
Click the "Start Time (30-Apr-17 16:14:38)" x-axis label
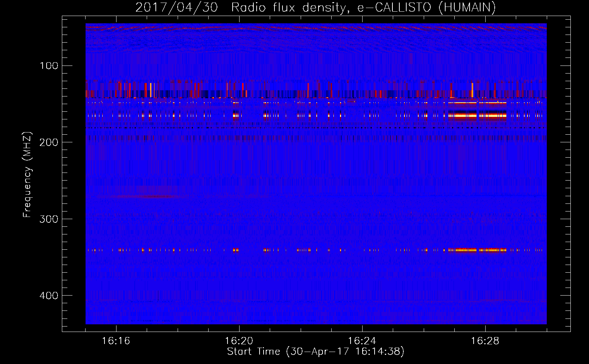(x=316, y=352)
